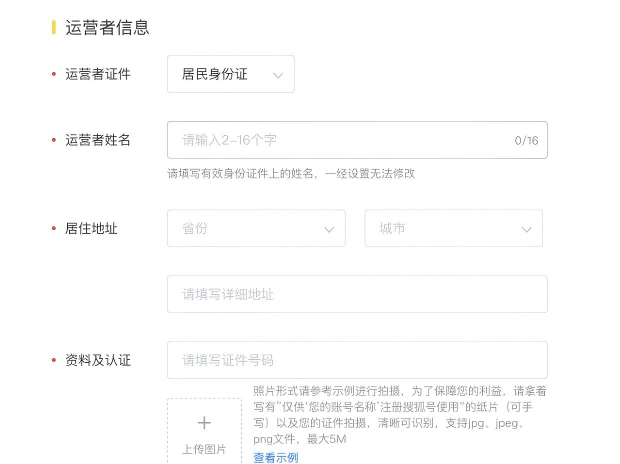Click the 运营者证件 field label
The width and height of the screenshot is (620, 464).
[98, 74]
